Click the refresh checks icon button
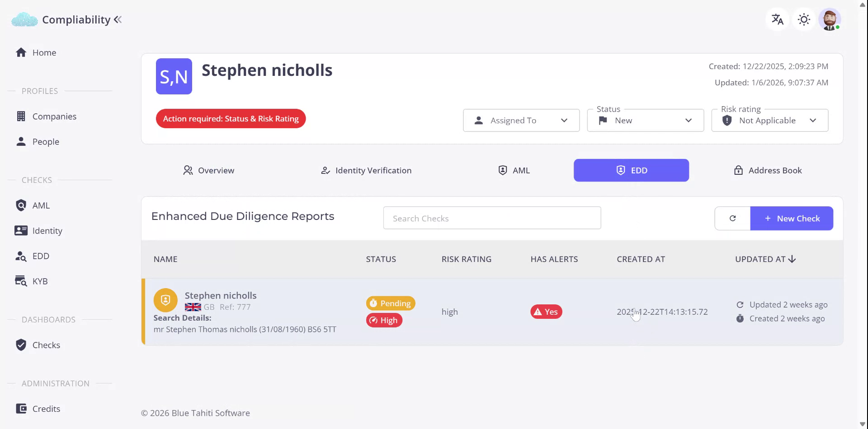Image resolution: width=868 pixels, height=429 pixels. pyautogui.click(x=732, y=219)
